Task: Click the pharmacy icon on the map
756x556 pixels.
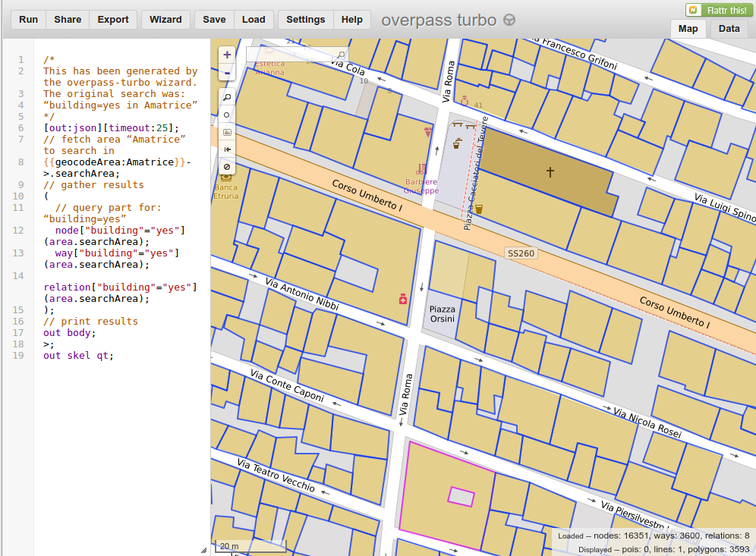Action: pyautogui.click(x=402, y=300)
